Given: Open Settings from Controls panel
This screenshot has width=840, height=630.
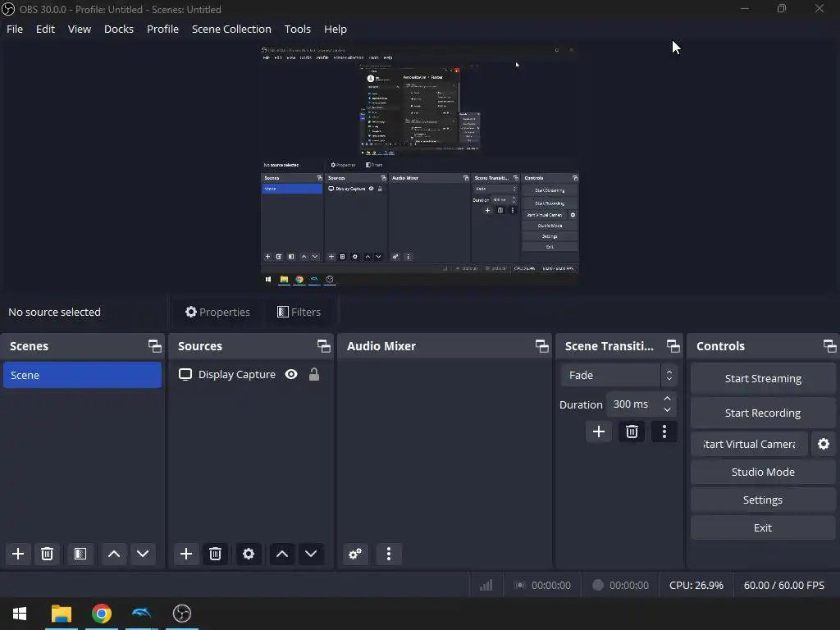Looking at the screenshot, I should click(x=763, y=500).
